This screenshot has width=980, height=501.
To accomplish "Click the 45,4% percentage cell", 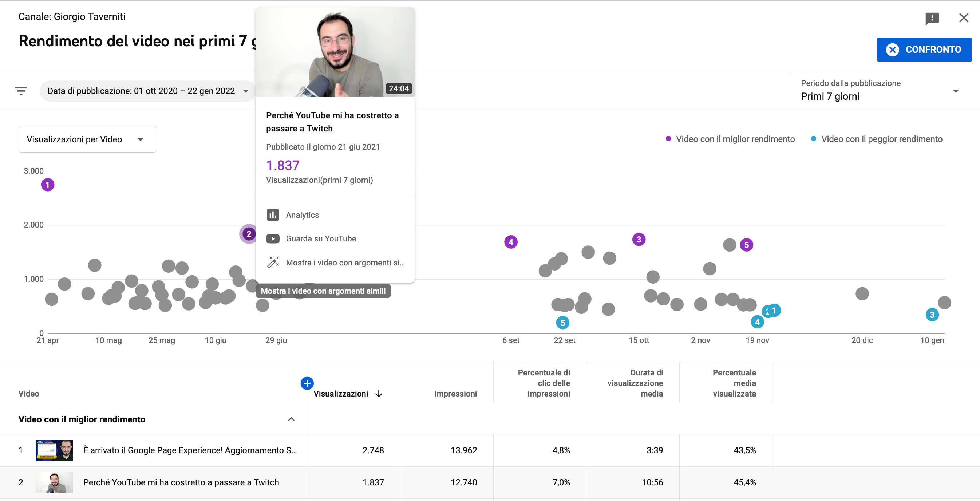I will [744, 482].
